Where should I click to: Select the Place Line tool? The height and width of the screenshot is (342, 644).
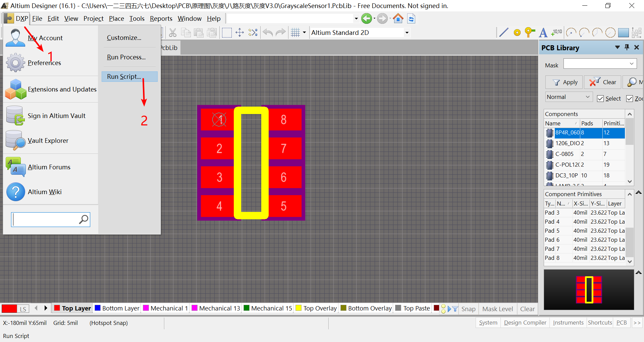point(504,32)
